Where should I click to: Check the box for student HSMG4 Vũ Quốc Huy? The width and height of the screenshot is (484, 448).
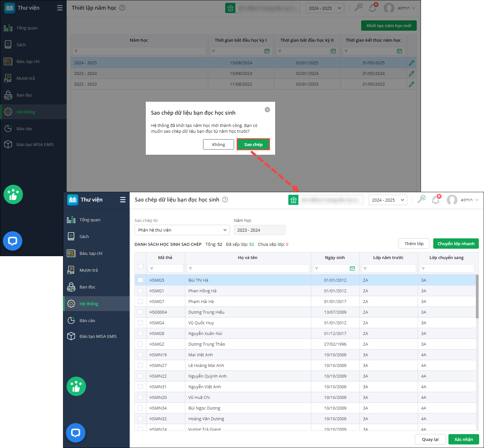140,323
